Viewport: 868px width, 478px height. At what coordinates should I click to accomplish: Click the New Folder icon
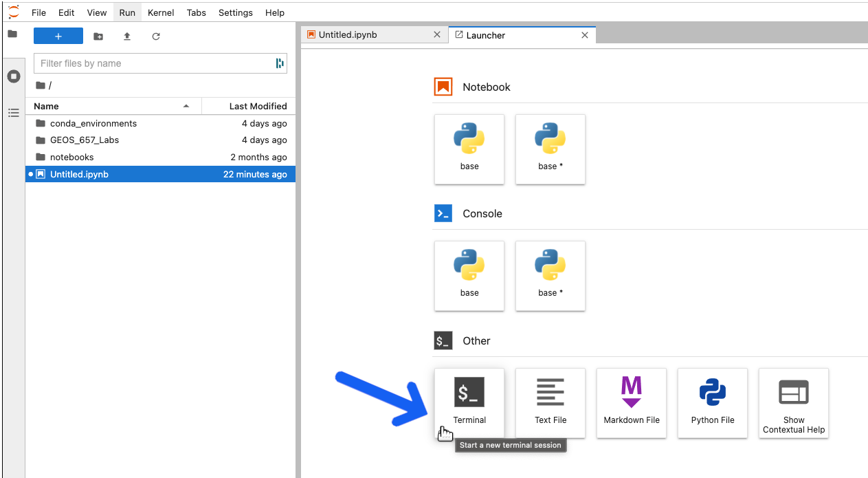(98, 36)
